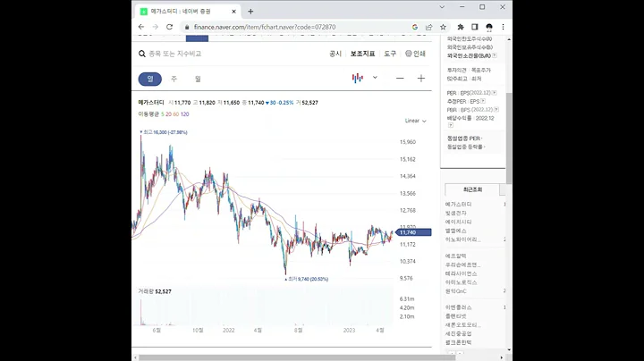Open 에프알텍 in recent list
The image size is (644, 361).
455,256
